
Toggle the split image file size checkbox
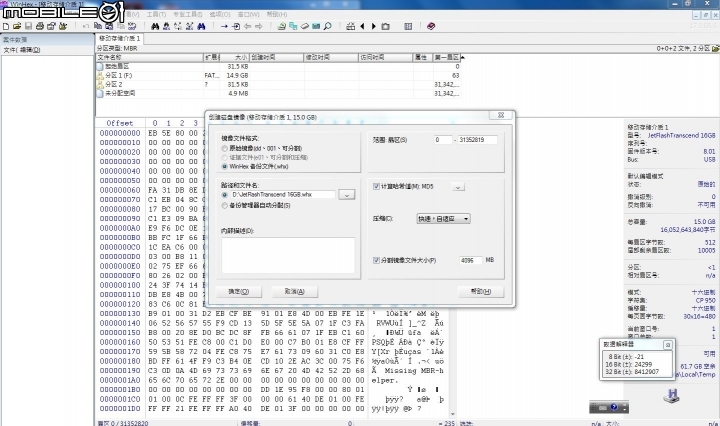(376, 260)
